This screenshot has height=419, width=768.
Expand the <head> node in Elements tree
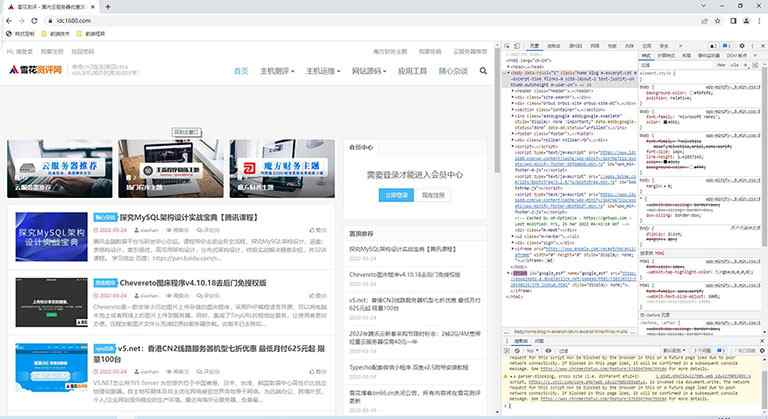click(508, 67)
